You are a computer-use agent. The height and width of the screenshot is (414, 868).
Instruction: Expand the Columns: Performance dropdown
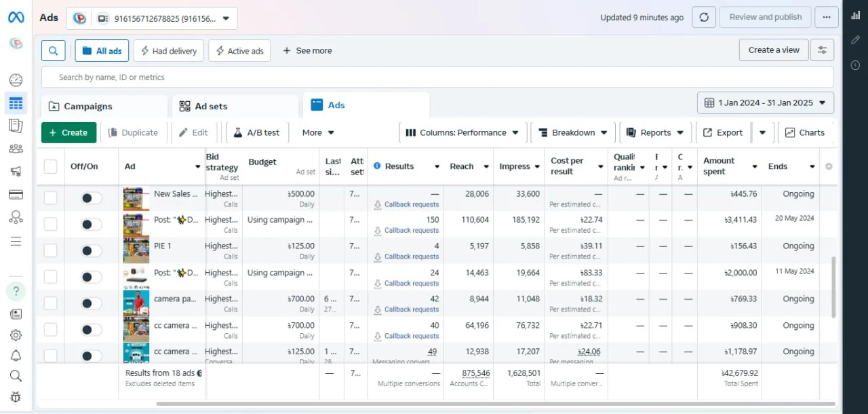462,133
